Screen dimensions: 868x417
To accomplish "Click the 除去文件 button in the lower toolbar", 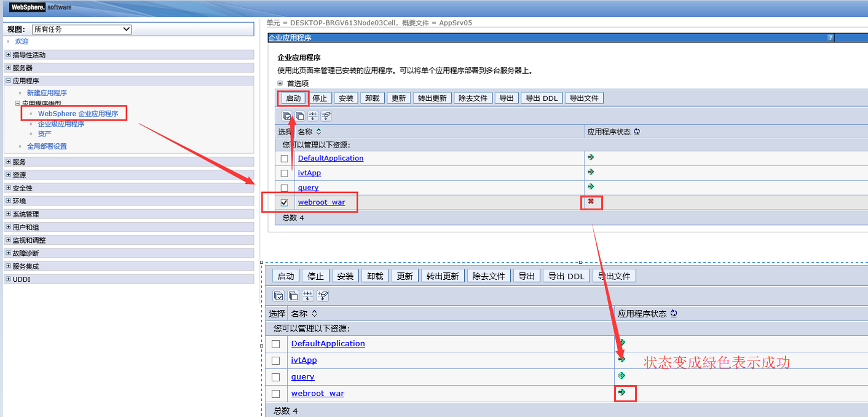I will coord(489,276).
